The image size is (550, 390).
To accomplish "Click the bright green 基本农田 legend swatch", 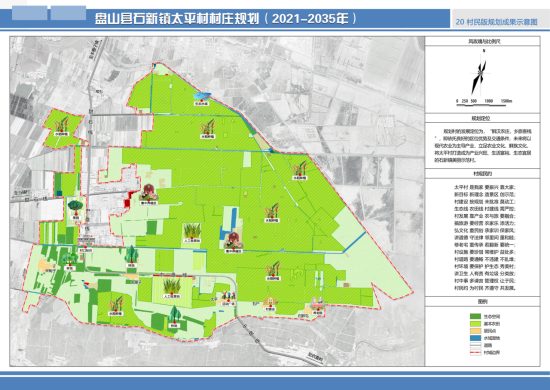I will click(475, 324).
